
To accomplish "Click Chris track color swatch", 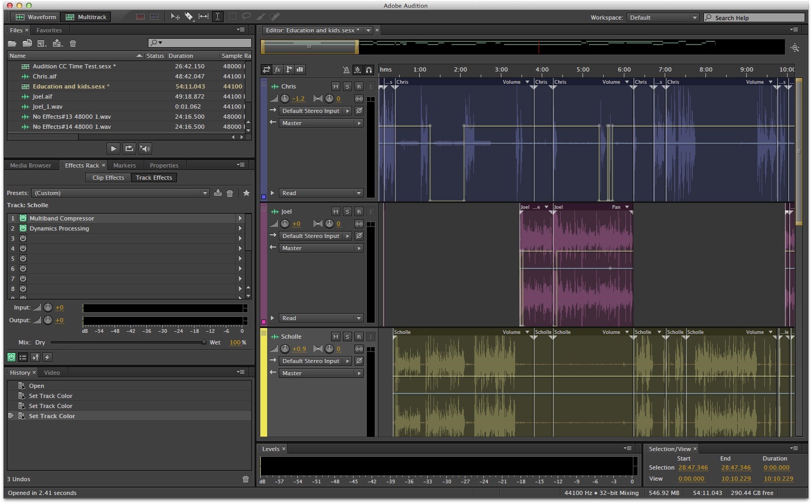I will [x=263, y=197].
